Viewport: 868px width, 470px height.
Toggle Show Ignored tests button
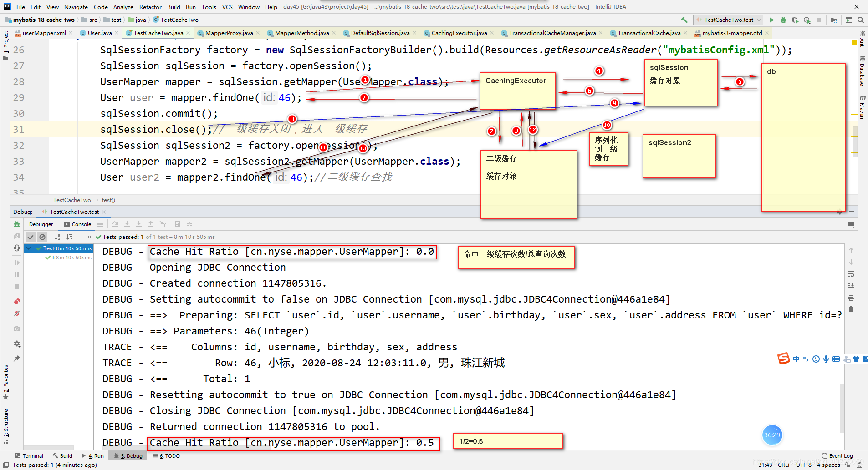click(x=42, y=237)
